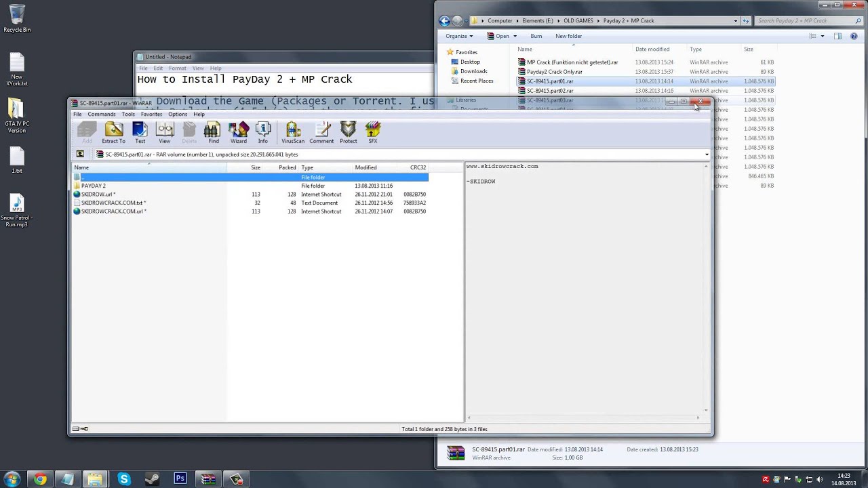Click the Windows Start button
Viewport: 868px width, 488px height.
pyautogui.click(x=12, y=479)
